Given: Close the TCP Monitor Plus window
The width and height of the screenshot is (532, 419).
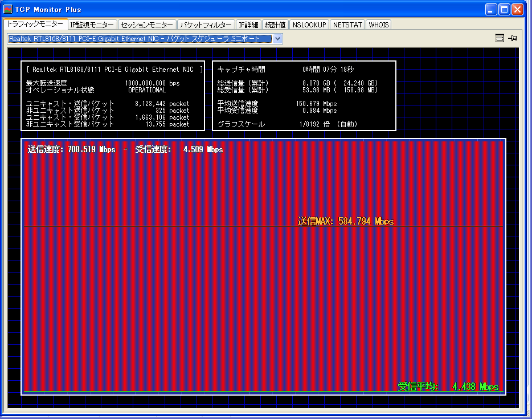Looking at the screenshot, I should (517, 9).
